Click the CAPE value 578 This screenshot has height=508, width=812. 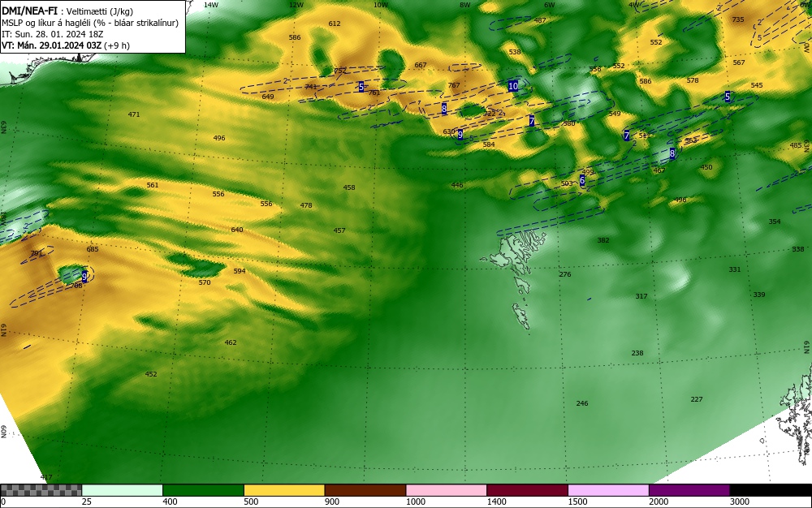tap(693, 80)
